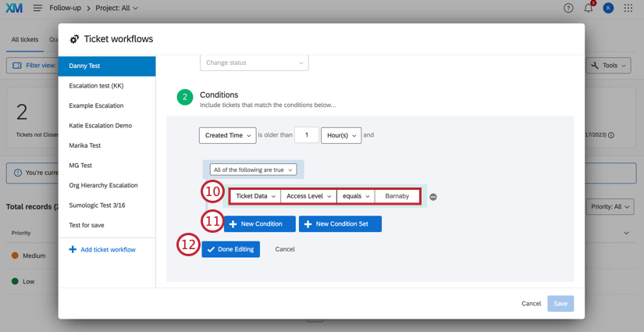
Task: Change the equals operator dropdown
Action: point(356,196)
